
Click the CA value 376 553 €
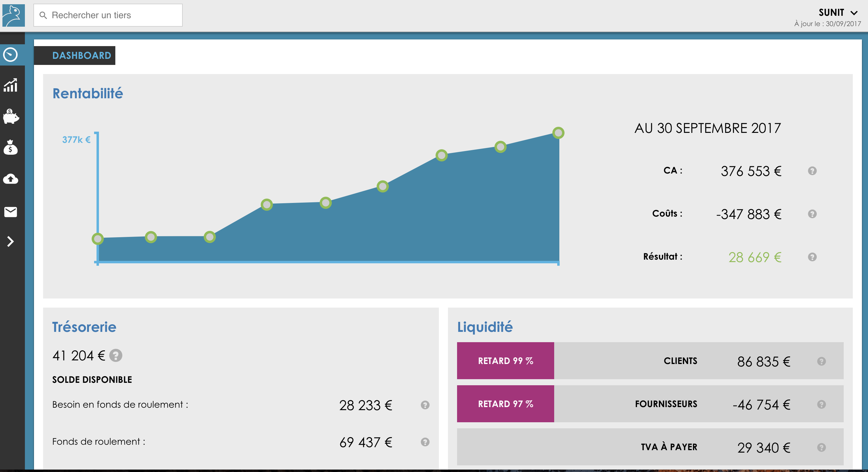(x=751, y=171)
